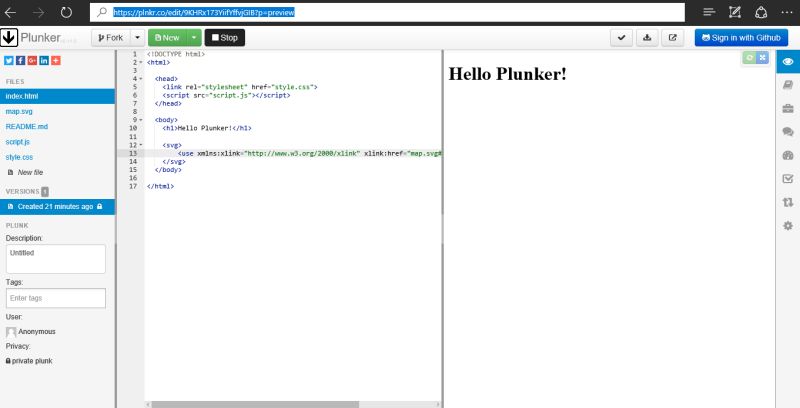Close the preview pane blue X
This screenshot has width=800, height=408.
[x=762, y=58]
